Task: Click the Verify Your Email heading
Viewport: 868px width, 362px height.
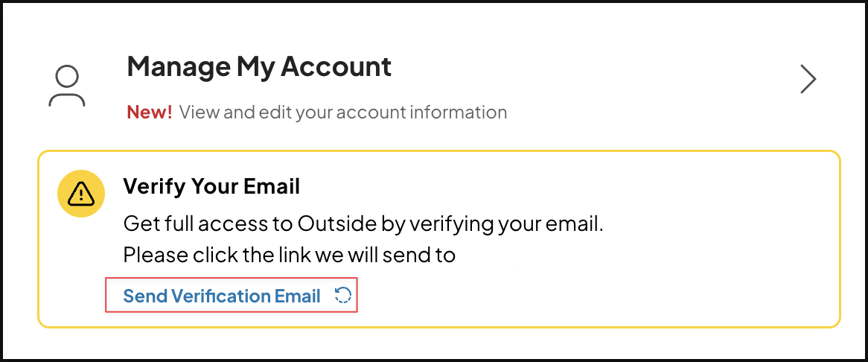Action: [211, 186]
